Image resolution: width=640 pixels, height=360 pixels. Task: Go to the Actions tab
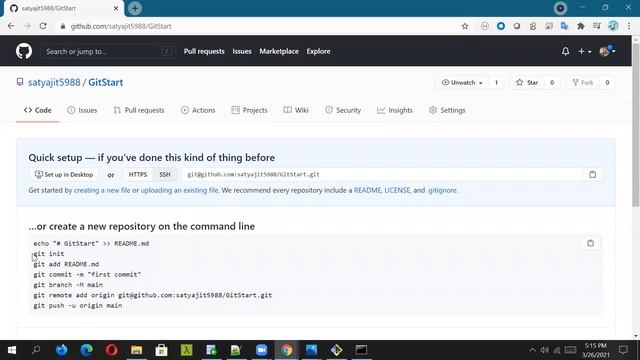[x=198, y=110]
